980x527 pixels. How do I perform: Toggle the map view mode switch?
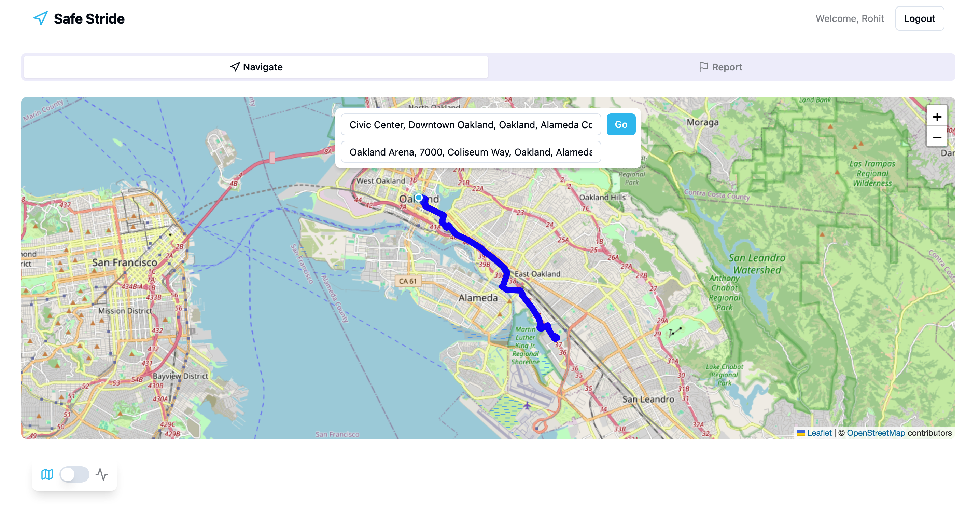(x=74, y=474)
